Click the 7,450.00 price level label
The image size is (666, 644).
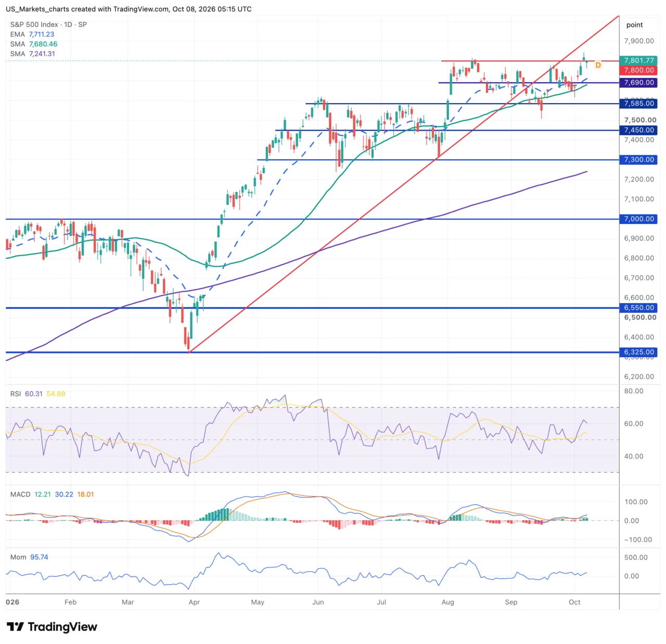(638, 130)
